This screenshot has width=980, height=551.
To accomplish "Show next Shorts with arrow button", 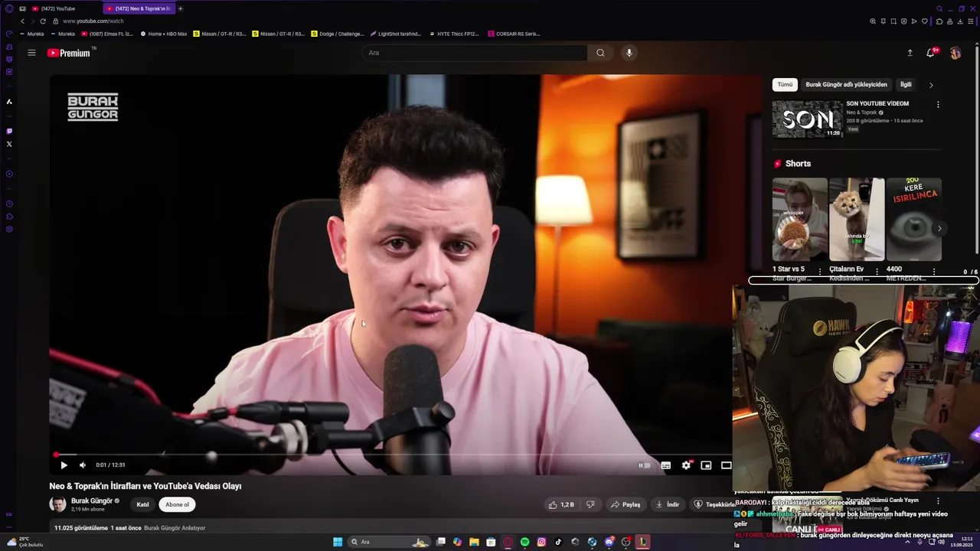I will pyautogui.click(x=939, y=228).
